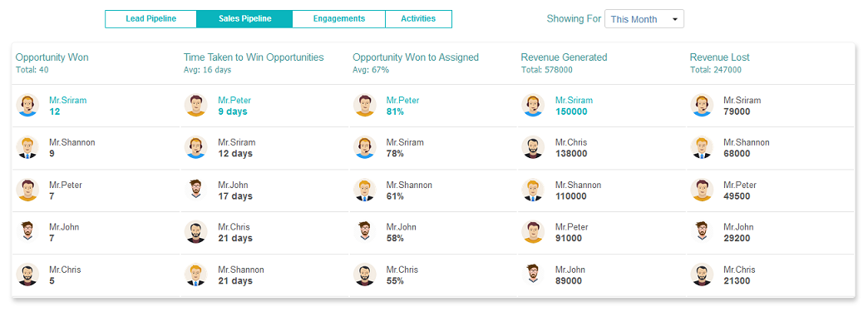Open Mr.Sriram link under Opportunity Won
The image size is (868, 312).
67,101
